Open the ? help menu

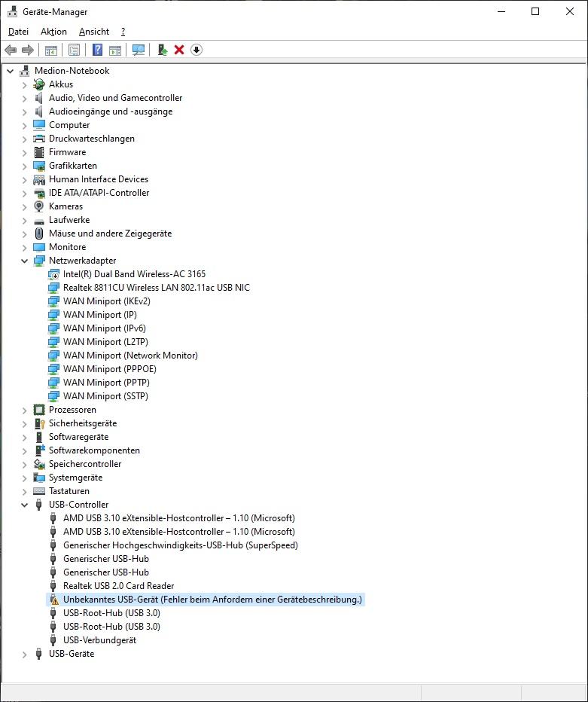[x=123, y=32]
